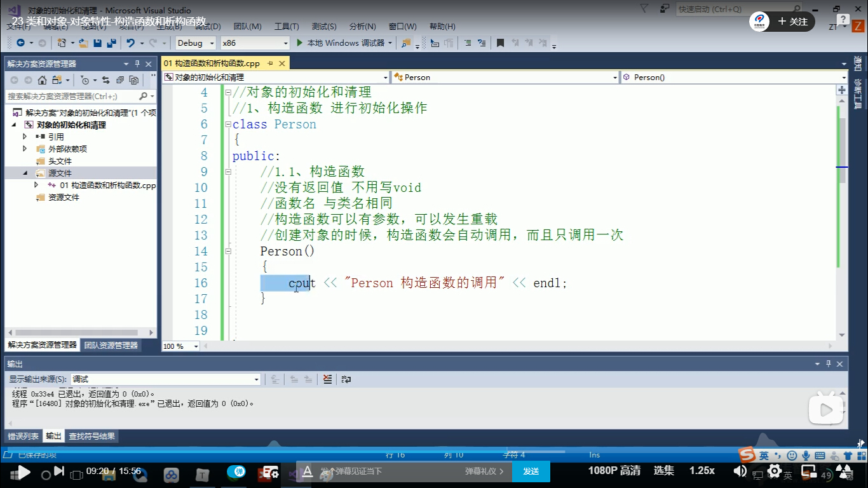Open the x86 platform dropdown
The height and width of the screenshot is (488, 868).
click(x=254, y=43)
